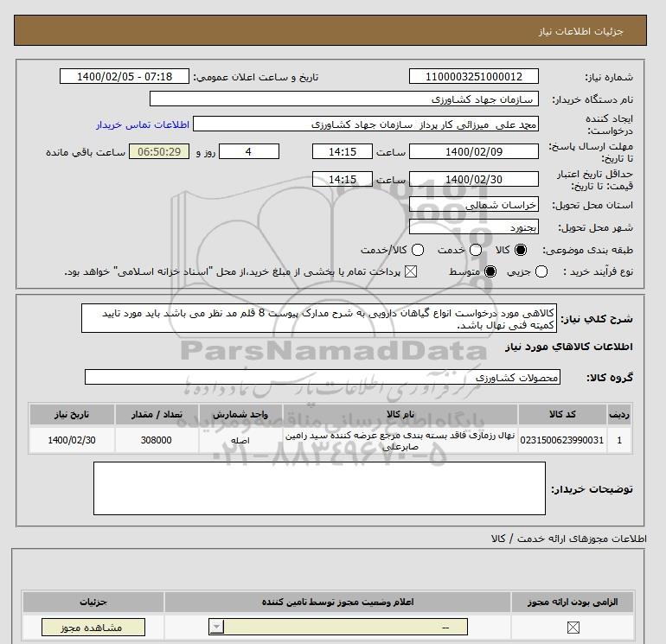The image size is (666, 644).
Task: Open the اطلاعات تماس خریدار link
Action: pyautogui.click(x=143, y=124)
